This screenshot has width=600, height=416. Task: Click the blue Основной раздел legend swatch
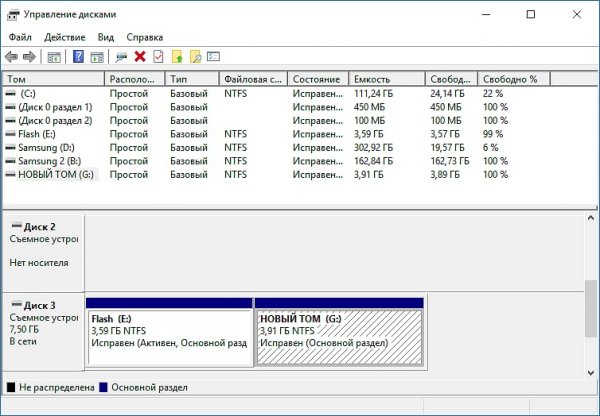(x=103, y=387)
